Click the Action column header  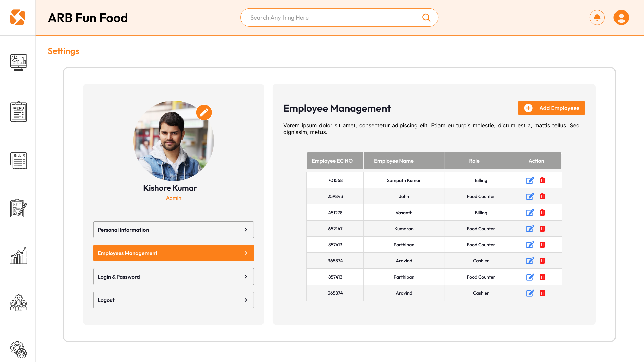539,161
